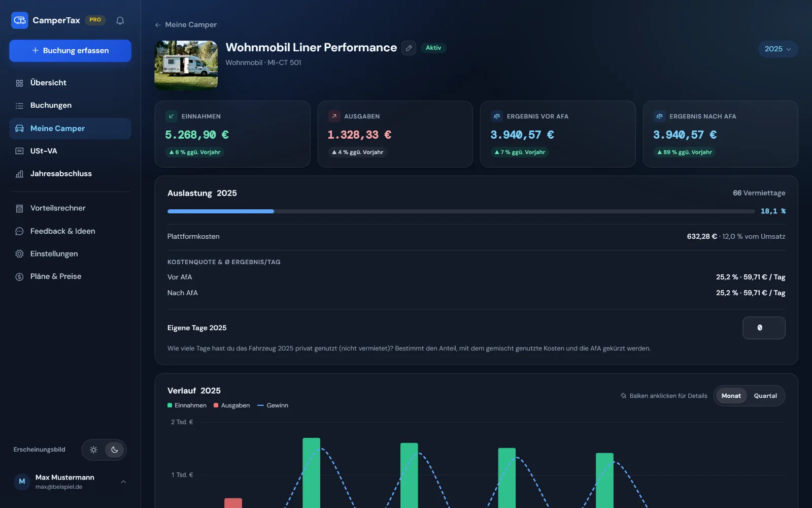Open Übersicht dashboard
This screenshot has height=508, width=812.
pos(70,83)
